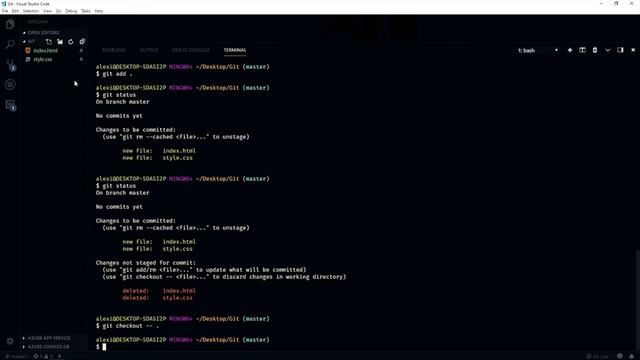Open style.css in file explorer
Image resolution: width=640 pixels, height=360 pixels.
click(43, 60)
